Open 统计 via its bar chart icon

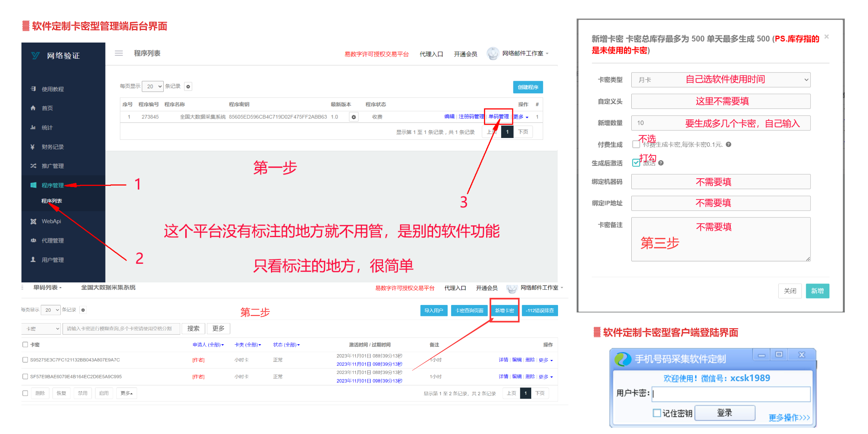[33, 127]
